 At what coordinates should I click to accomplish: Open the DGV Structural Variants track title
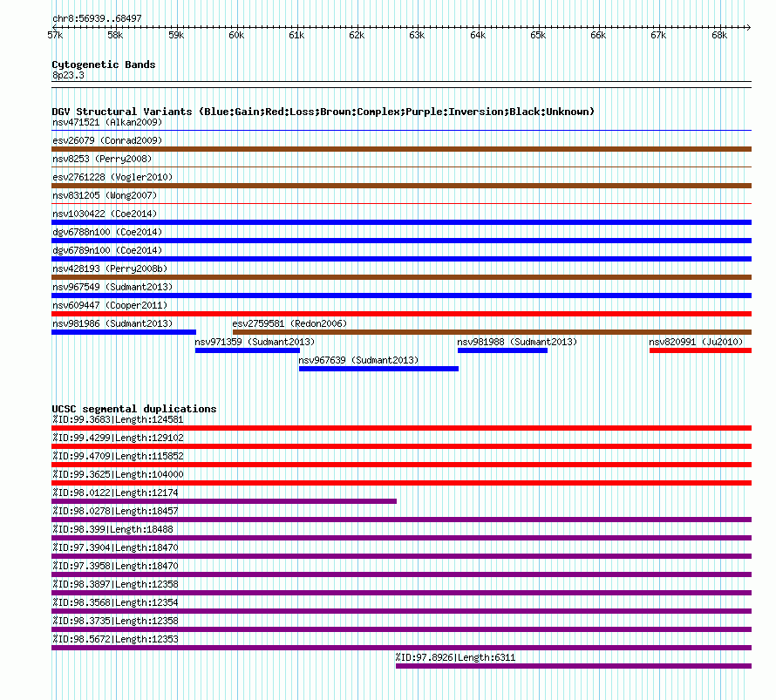click(x=323, y=112)
